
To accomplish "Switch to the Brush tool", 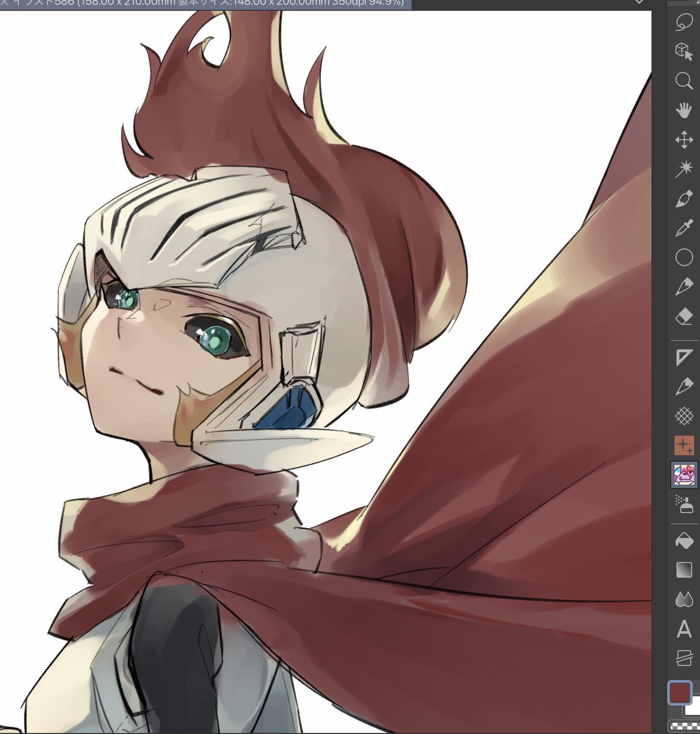I will (x=683, y=199).
